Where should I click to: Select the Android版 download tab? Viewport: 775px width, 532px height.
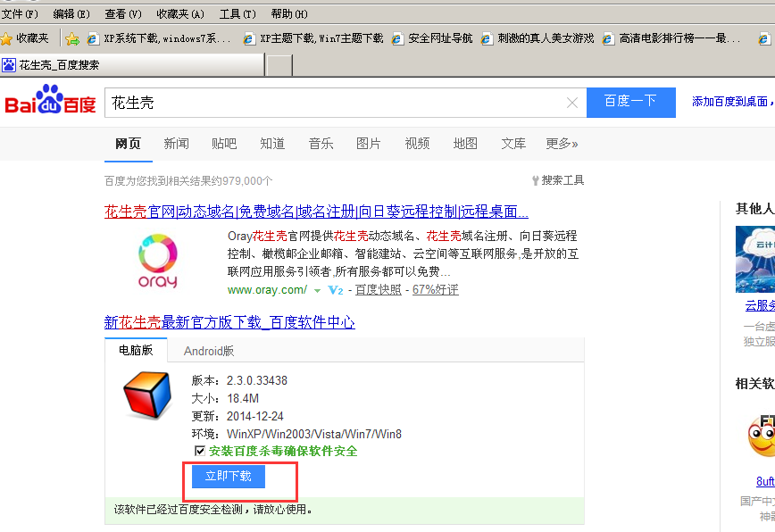tap(209, 351)
